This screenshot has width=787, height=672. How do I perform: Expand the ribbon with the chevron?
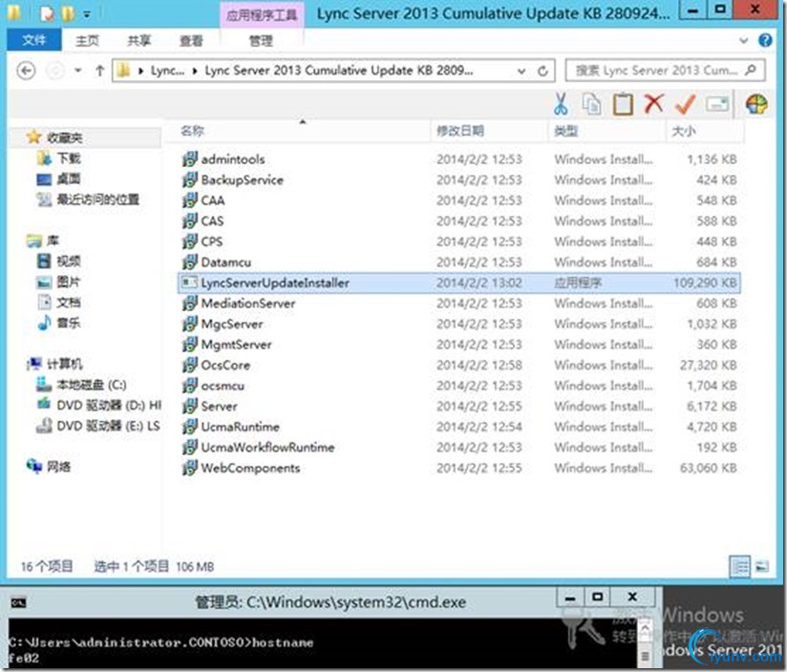[x=743, y=40]
